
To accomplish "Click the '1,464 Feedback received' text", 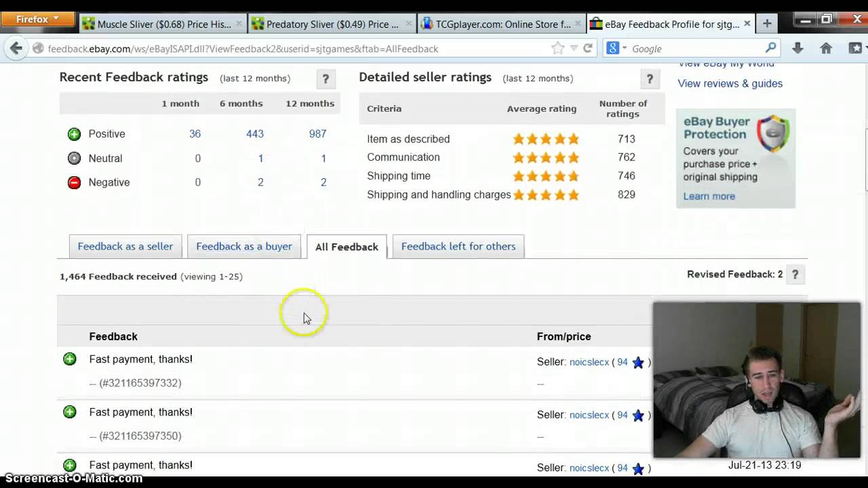I will (118, 277).
